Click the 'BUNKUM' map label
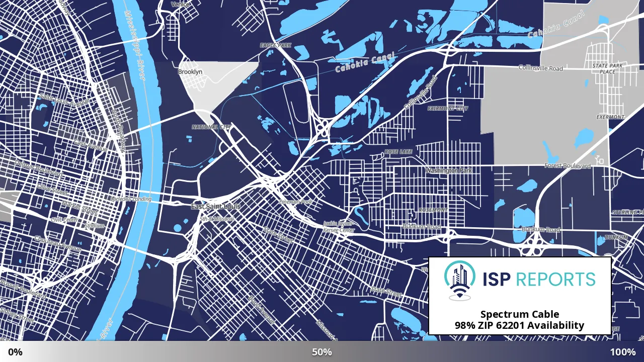The image size is (644, 362). 616,237
